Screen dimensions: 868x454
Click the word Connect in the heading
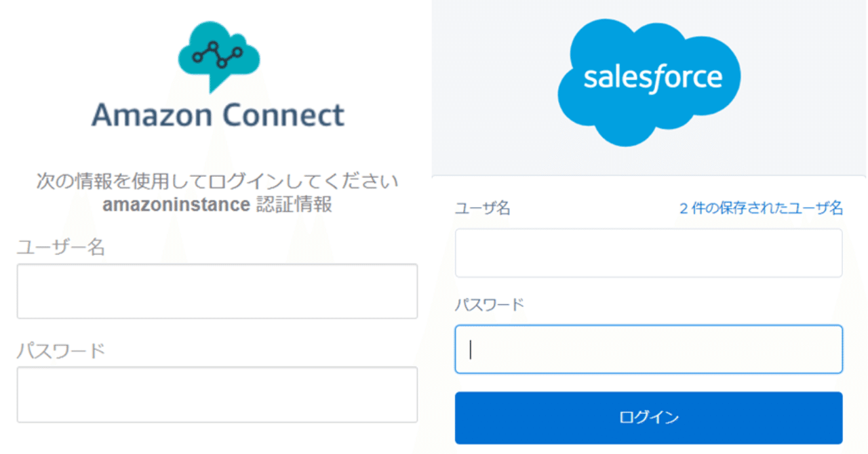(x=283, y=115)
